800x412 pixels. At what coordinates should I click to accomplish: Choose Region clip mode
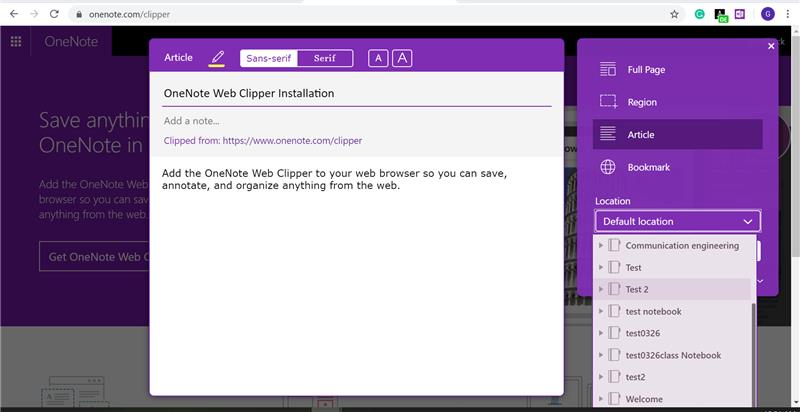[678, 102]
